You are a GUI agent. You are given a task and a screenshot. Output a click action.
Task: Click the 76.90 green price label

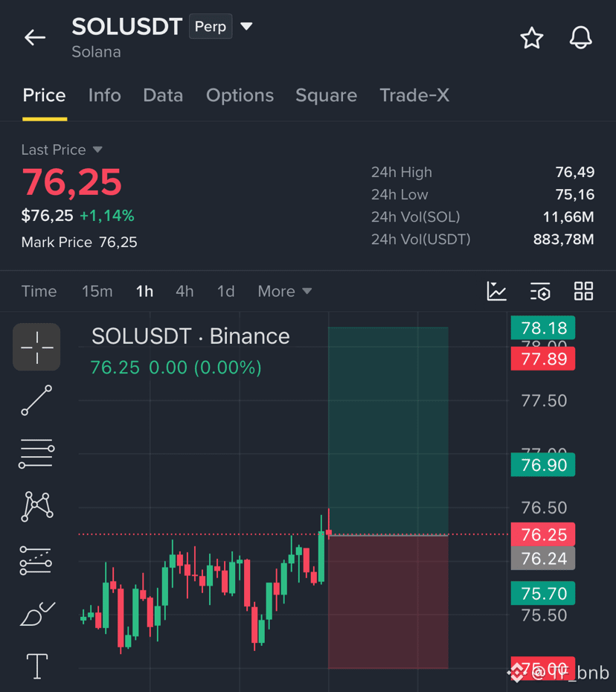pos(543,465)
